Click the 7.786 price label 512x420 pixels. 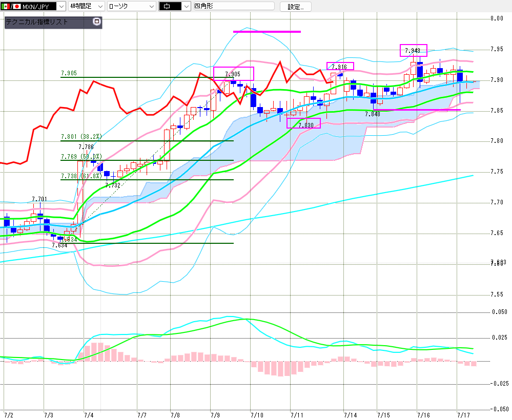coord(86,147)
